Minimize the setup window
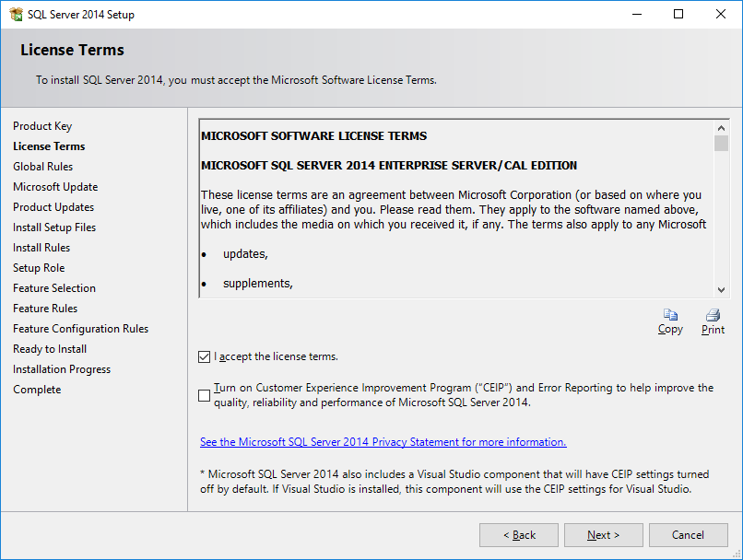The width and height of the screenshot is (743, 560). coord(637,14)
